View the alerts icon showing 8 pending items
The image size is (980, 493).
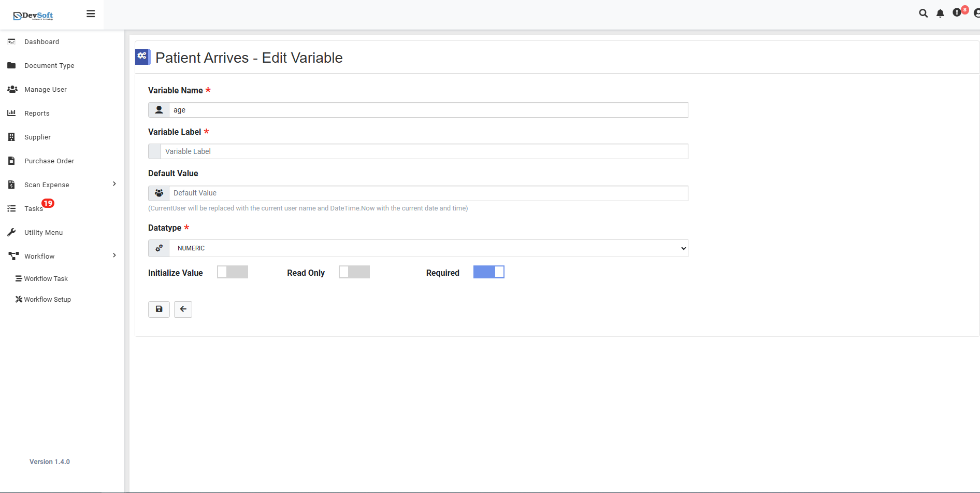[x=957, y=13]
